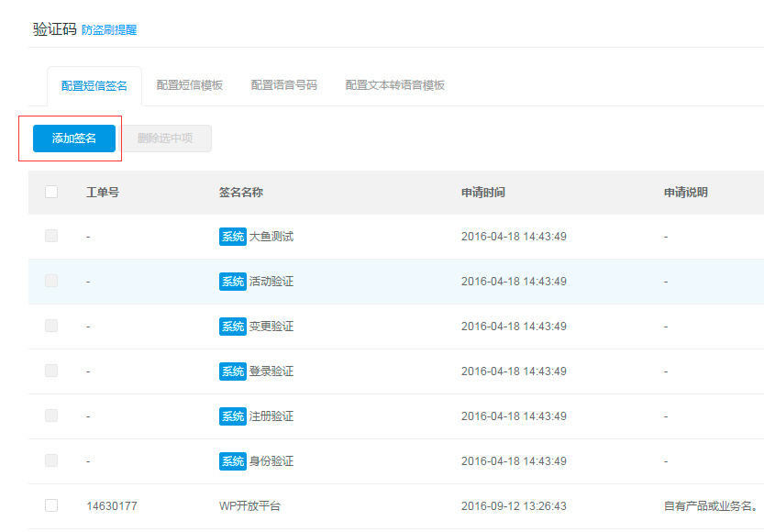The width and height of the screenshot is (764, 532).
Task: Click the 系统 badge beside 变更验证
Action: tap(233, 327)
